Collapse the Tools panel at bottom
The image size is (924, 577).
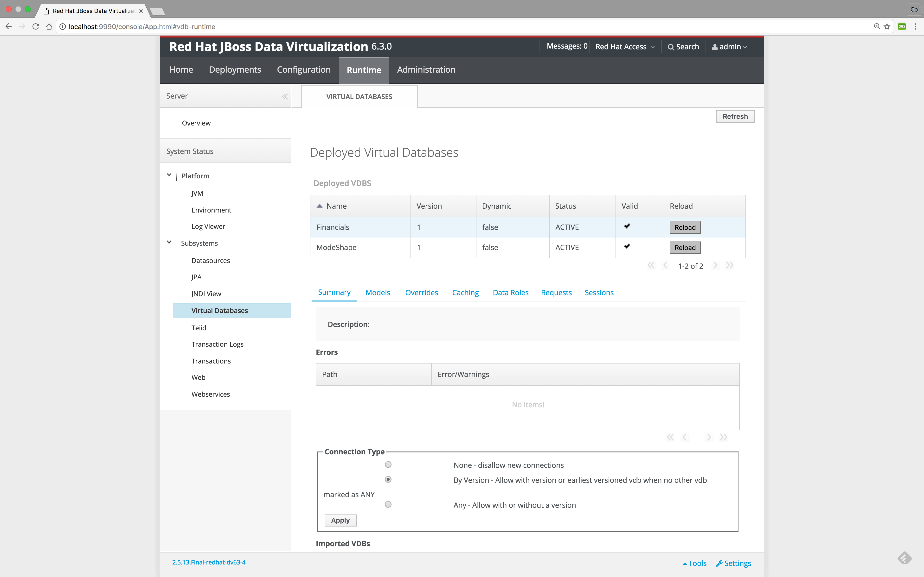(694, 563)
